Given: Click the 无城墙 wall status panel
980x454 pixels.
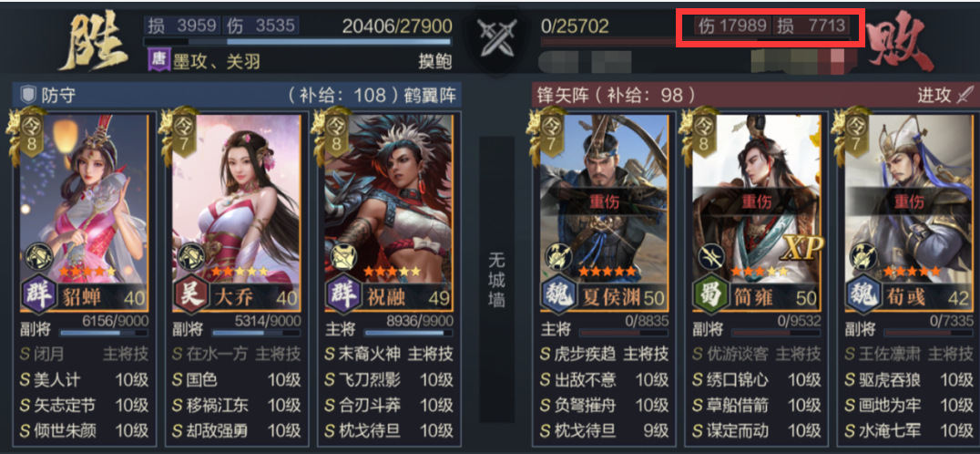Looking at the screenshot, I should tap(496, 280).
